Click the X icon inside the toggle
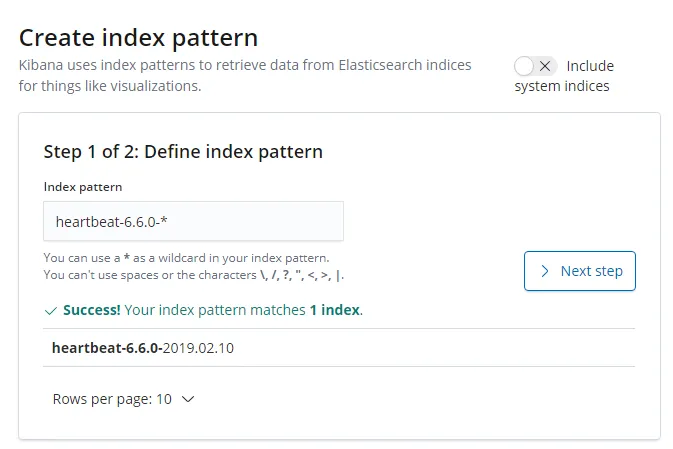 tap(544, 66)
